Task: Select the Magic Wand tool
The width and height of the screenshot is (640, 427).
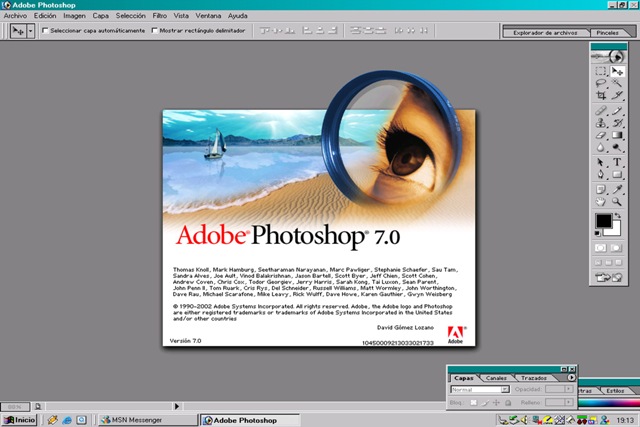Action: pyautogui.click(x=617, y=83)
